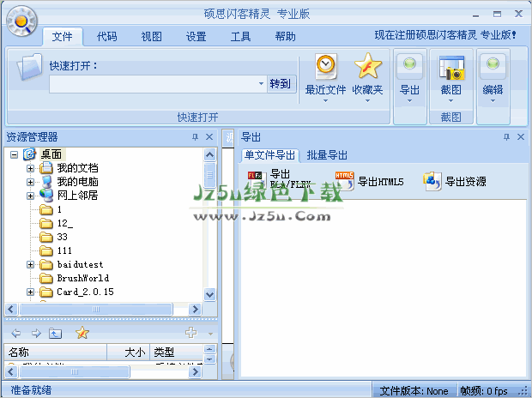Collapse the 桌面 tree node
The height and width of the screenshot is (398, 532).
pos(14,154)
